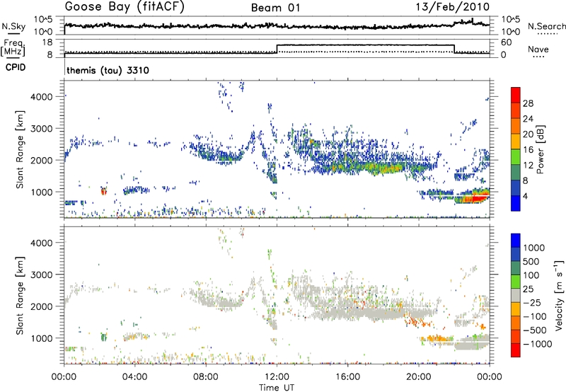The height and width of the screenshot is (392, 566).
Task: Click power plot 'Slant Range [km]' label
Action: [x=20, y=149]
